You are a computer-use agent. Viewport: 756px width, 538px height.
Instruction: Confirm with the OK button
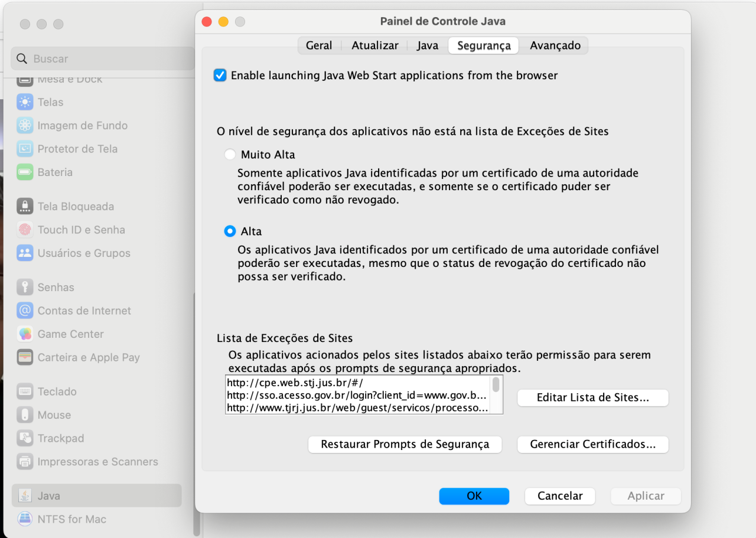tap(474, 496)
